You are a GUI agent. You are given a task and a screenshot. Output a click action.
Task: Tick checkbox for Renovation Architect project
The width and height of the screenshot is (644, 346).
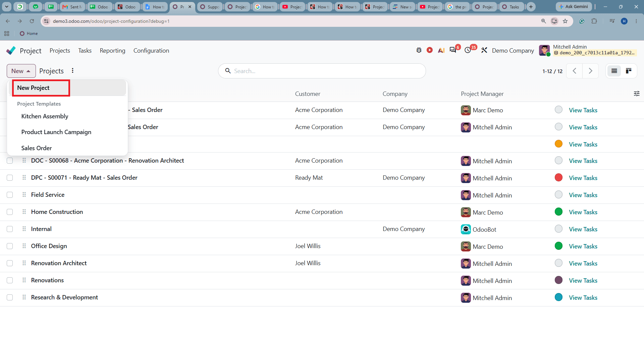click(10, 264)
